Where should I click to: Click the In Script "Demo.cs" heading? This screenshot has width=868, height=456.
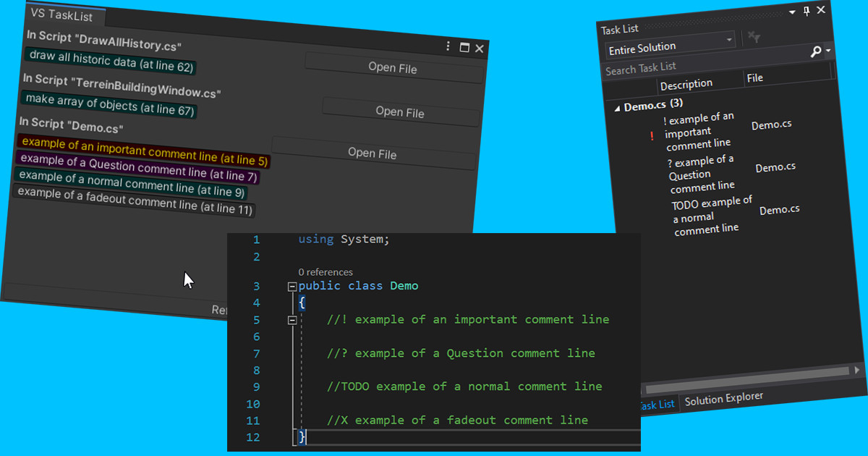click(71, 124)
